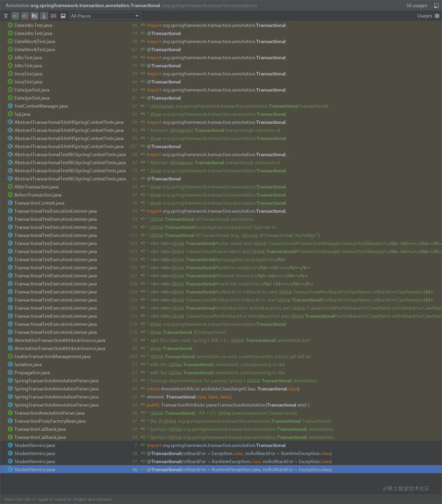Click the dropdown arrow in All Places combo

click(137, 16)
